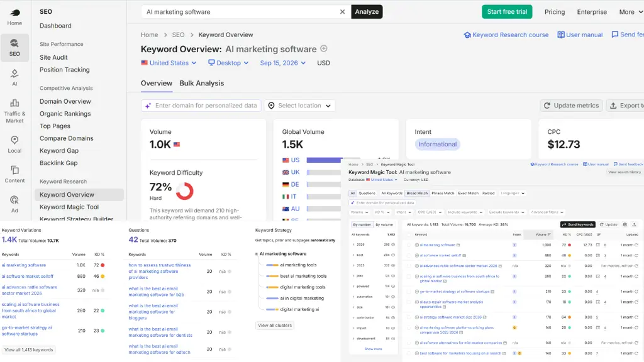Check the ai advances rattle software row
Viewport: 644px width, 362px height.
point(409,266)
